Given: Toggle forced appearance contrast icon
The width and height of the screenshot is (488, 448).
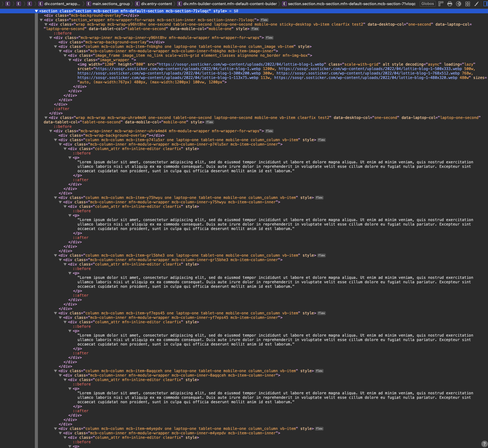Looking at the screenshot, I should click(x=459, y=4).
